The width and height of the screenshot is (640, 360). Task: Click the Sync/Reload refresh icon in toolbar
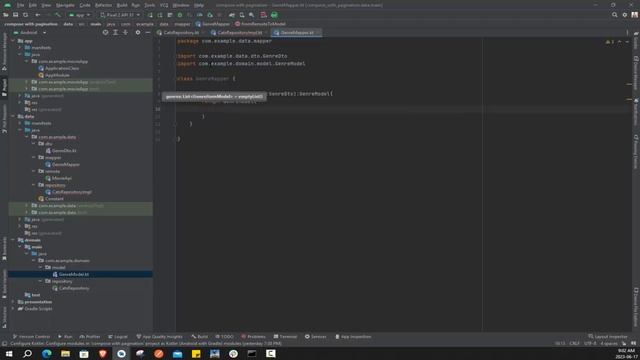click(25, 15)
